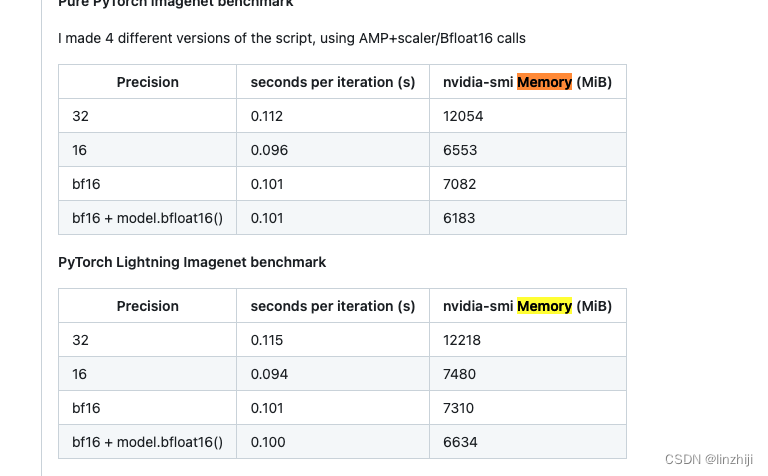768x476 pixels.
Task: Click the 7082 memory value
Action: [x=459, y=184]
